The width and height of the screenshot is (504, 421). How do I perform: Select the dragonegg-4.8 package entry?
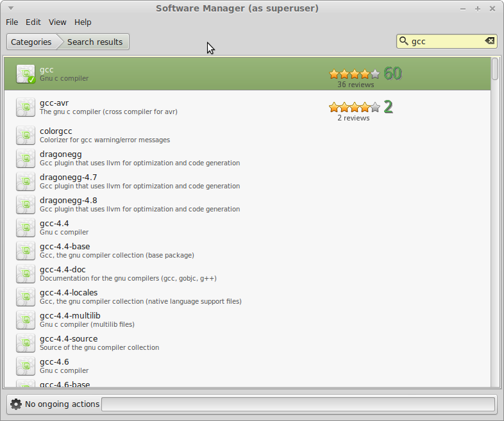pos(247,204)
